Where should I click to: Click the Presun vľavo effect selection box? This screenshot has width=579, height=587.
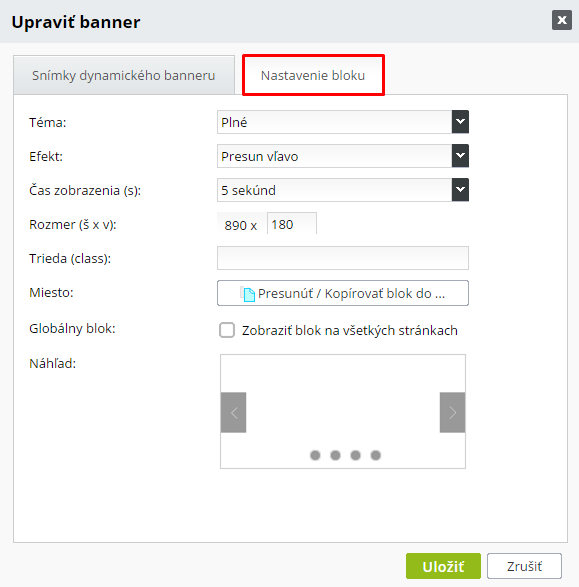pyautogui.click(x=335, y=156)
